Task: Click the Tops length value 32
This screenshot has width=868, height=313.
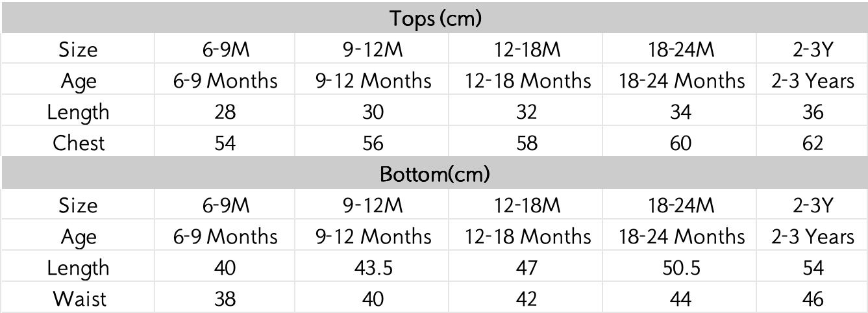Action: [527, 112]
